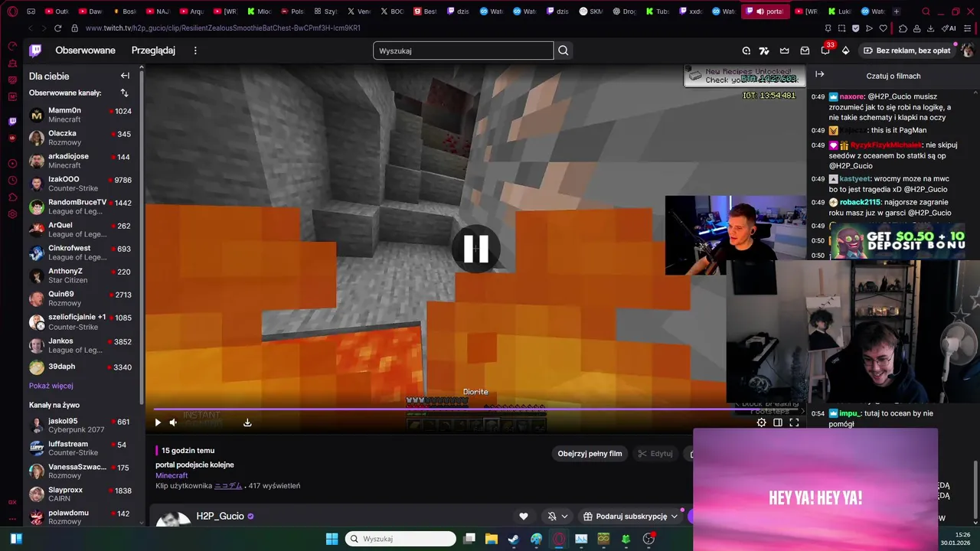Open Opera sidebar history clock
Image resolution: width=980 pixels, height=551 pixels.
point(12,180)
